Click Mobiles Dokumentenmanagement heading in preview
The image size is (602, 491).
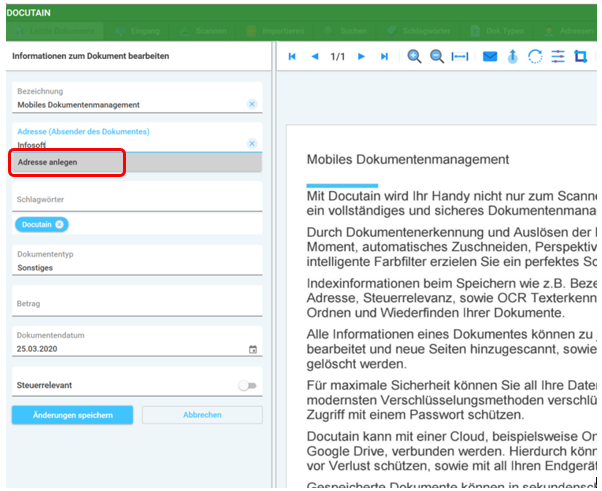pos(408,159)
